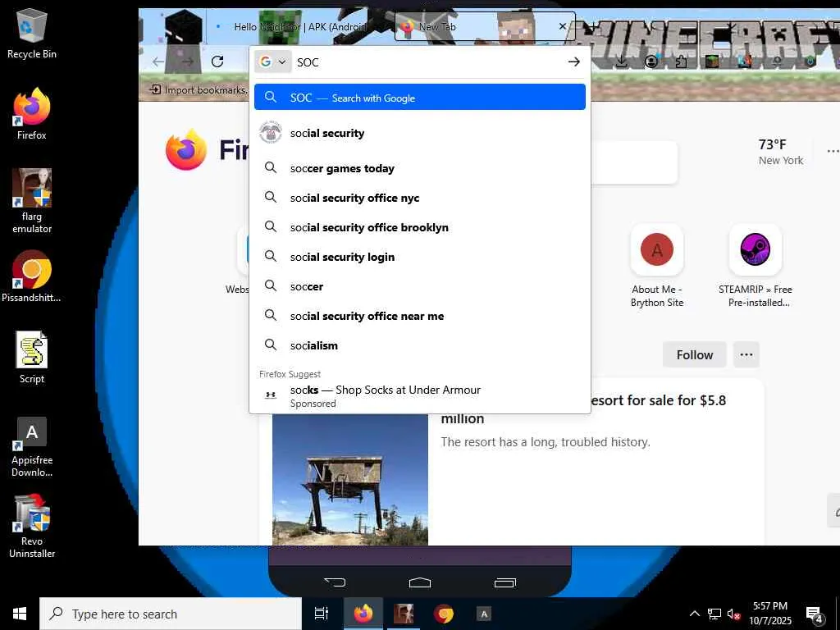
Task: Open the network tray icon
Action: tap(714, 614)
